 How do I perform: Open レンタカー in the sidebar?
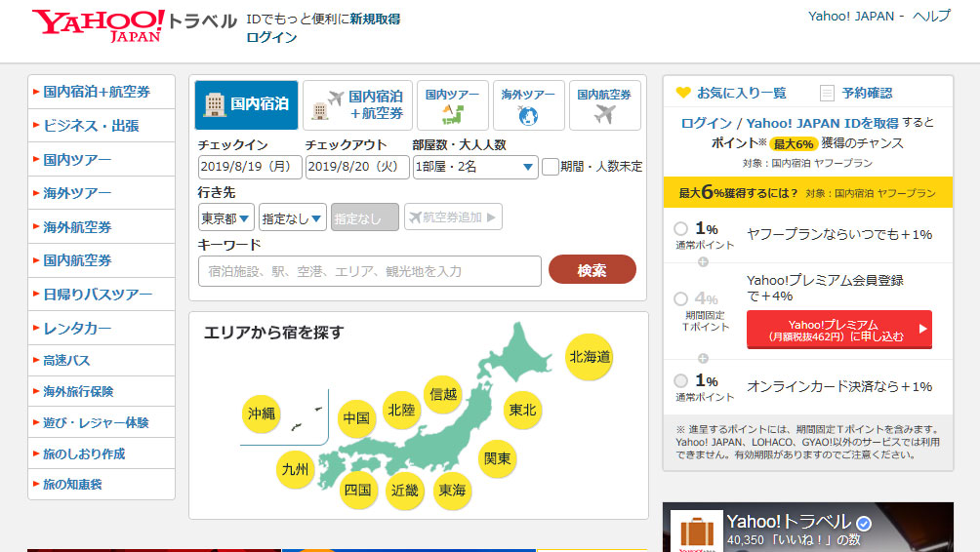coord(102,328)
